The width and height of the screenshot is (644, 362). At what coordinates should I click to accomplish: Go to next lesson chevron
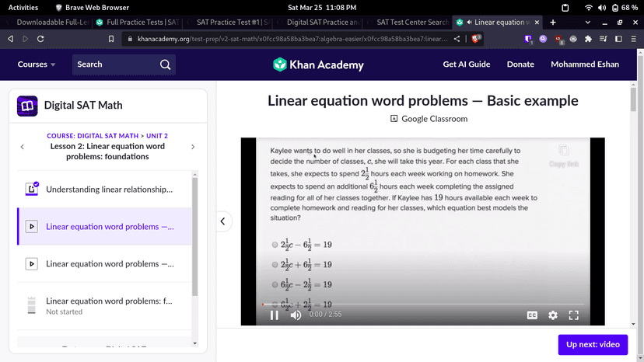193,147
